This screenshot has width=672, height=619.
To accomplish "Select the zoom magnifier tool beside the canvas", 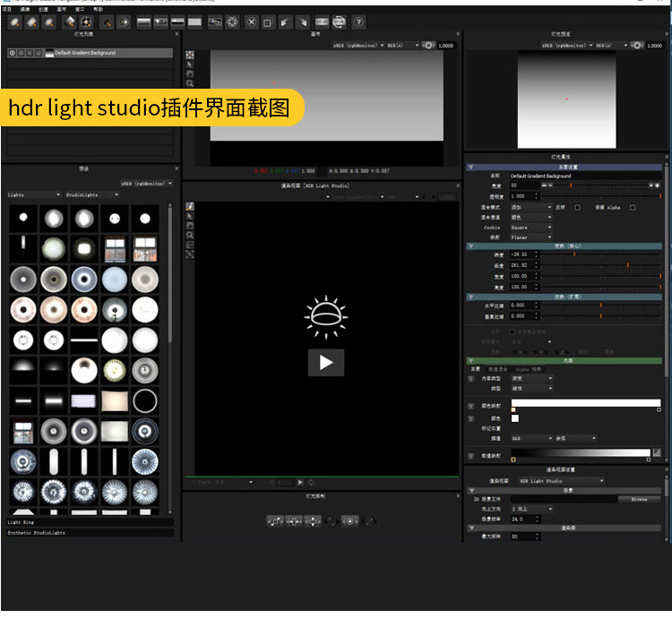I will click(189, 83).
